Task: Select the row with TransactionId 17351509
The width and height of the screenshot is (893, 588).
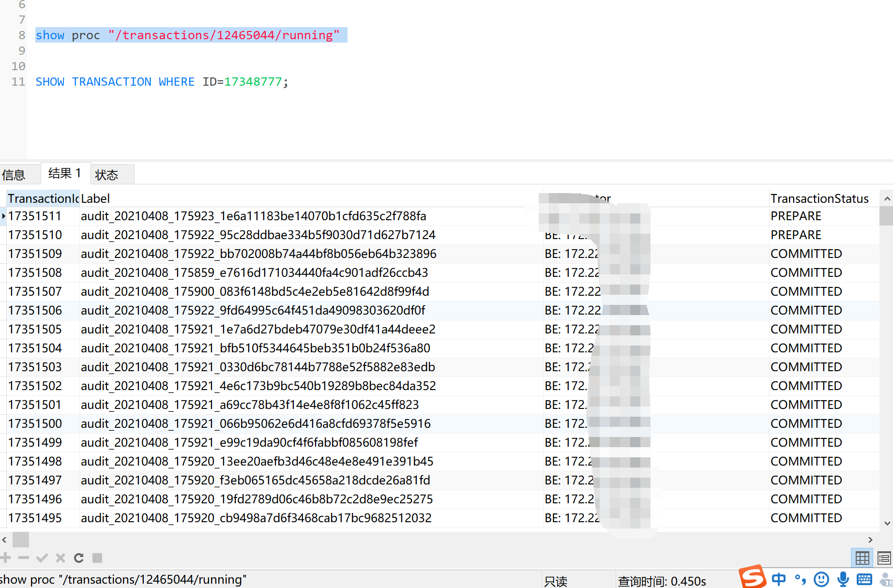Action: pos(35,253)
